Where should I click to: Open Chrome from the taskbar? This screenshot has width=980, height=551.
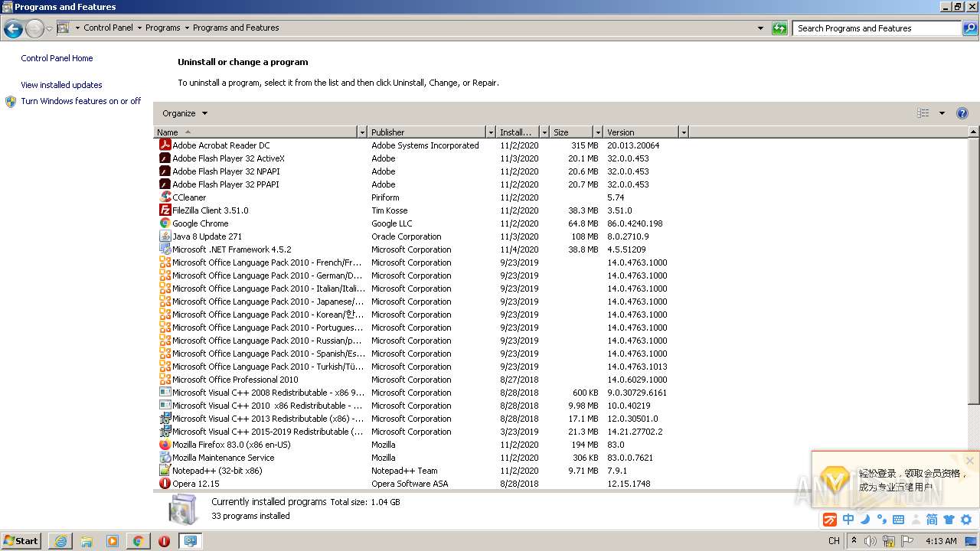click(139, 541)
